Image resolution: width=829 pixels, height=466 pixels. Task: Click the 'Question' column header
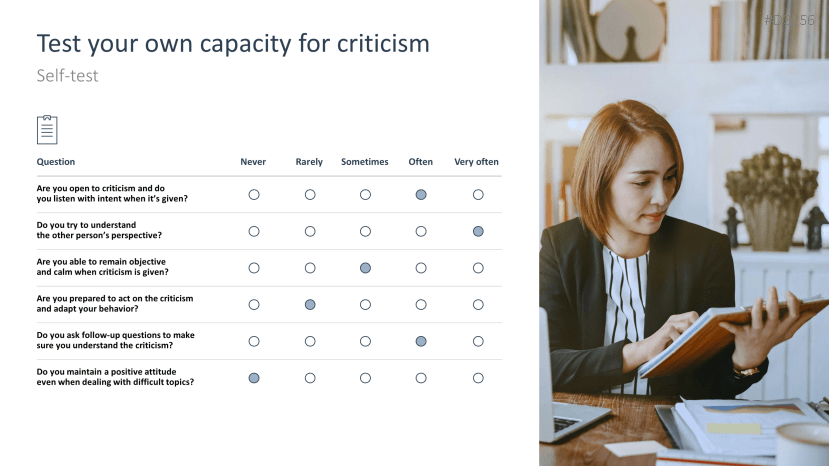[x=56, y=162]
